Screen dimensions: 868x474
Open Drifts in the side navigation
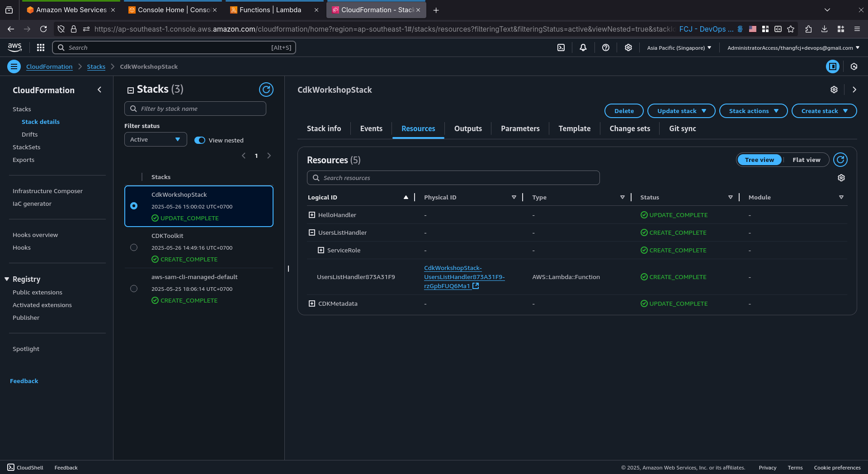[x=30, y=134]
